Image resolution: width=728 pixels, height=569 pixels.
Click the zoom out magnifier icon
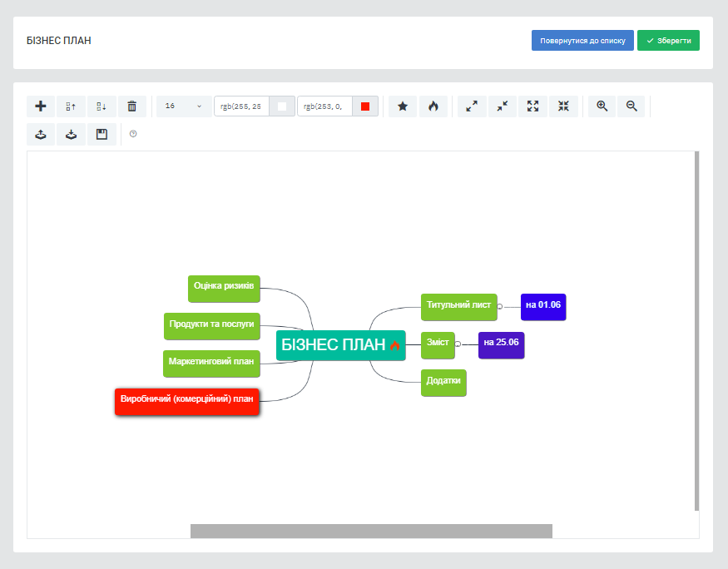(x=631, y=106)
